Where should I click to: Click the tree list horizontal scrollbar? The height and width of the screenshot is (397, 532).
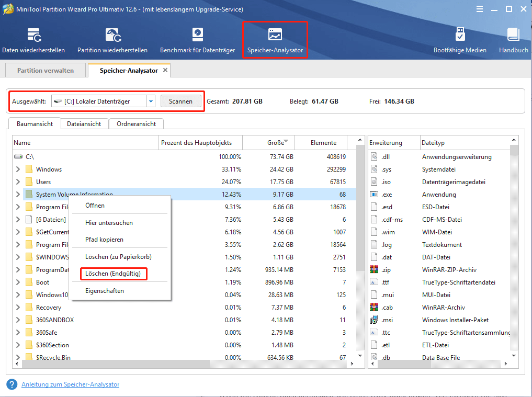click(x=116, y=364)
